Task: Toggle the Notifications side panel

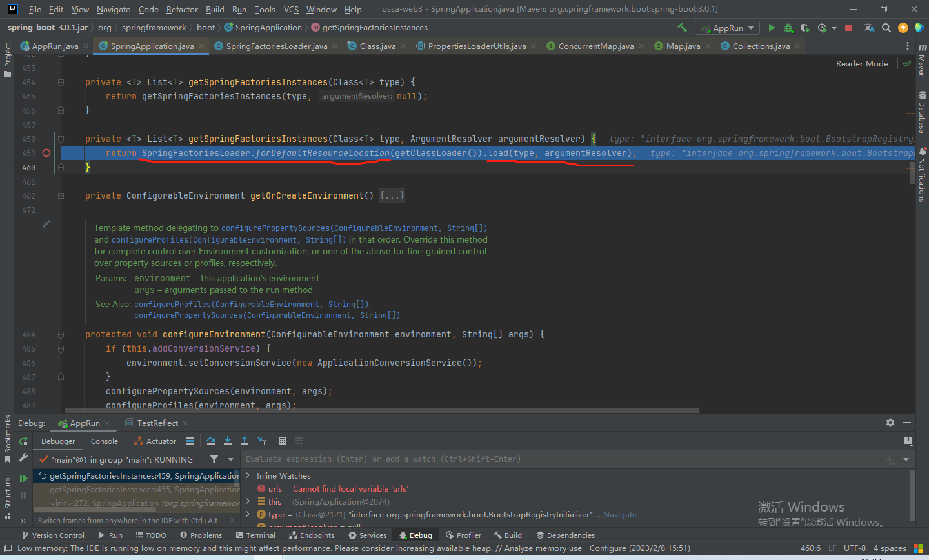Action: [x=922, y=175]
